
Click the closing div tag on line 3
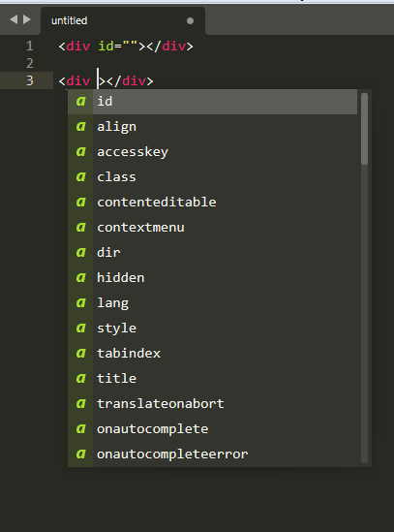(x=130, y=81)
